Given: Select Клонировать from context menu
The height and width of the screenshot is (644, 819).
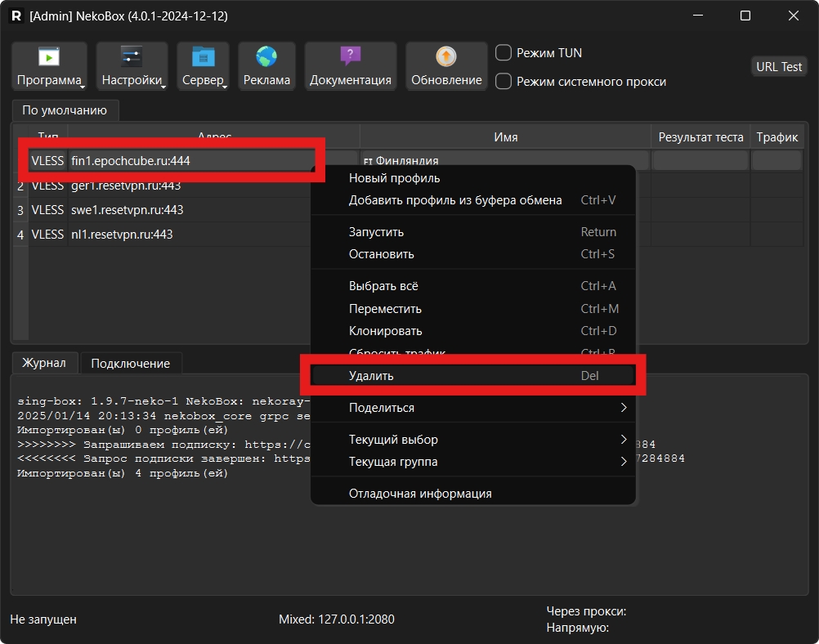Looking at the screenshot, I should click(472, 331).
